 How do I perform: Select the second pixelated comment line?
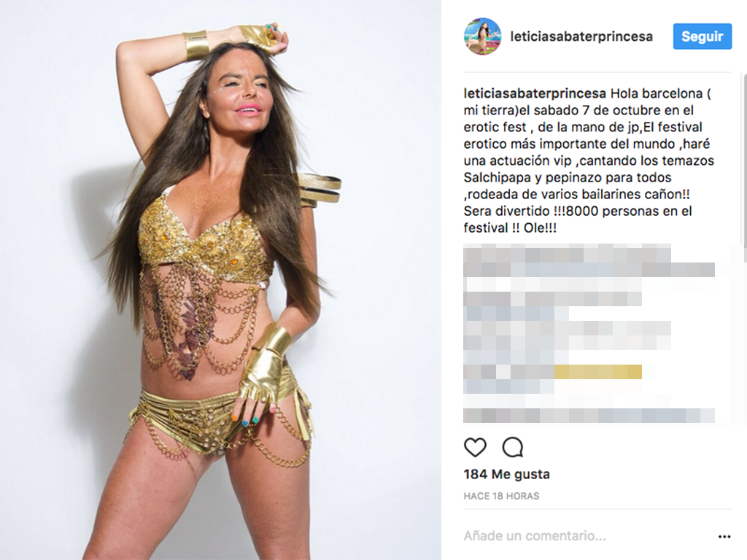pos(589,270)
